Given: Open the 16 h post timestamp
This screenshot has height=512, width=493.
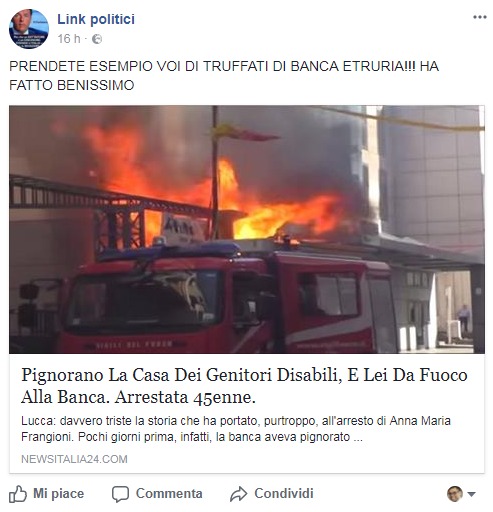Looking at the screenshot, I should point(69,39).
